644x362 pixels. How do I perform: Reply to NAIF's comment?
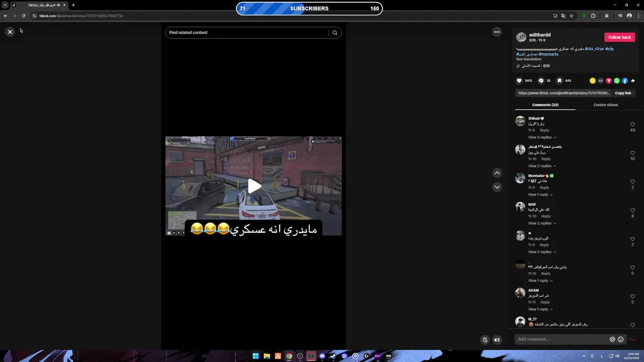(546, 216)
